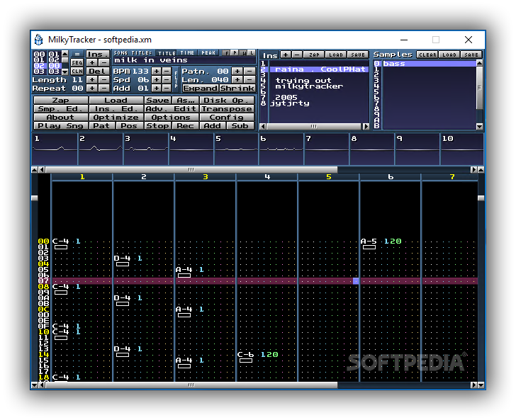The image size is (516, 420).
Task: Stop playback with Stop button
Action: 157,126
